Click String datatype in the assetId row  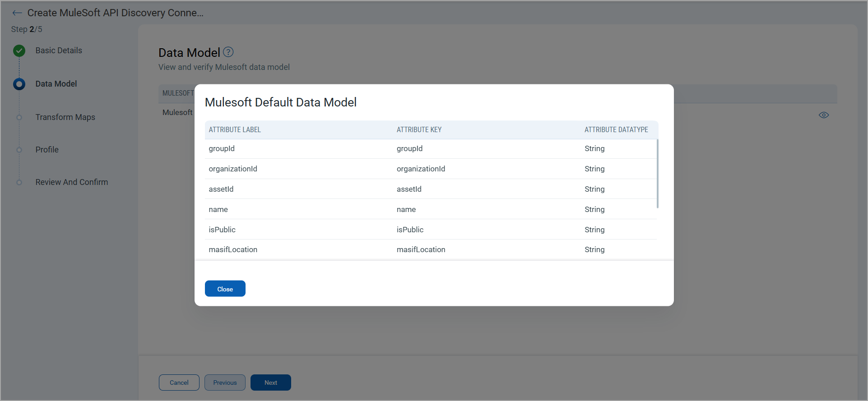[594, 189]
